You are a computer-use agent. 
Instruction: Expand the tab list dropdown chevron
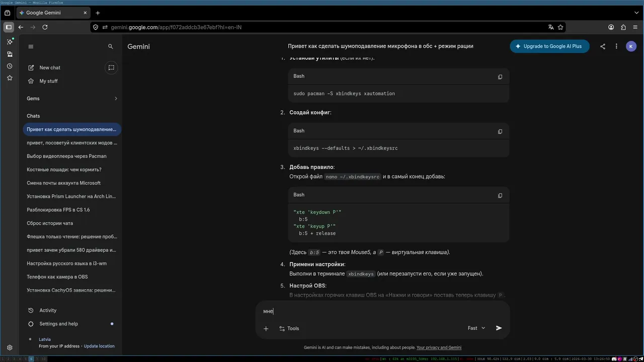coord(636,13)
